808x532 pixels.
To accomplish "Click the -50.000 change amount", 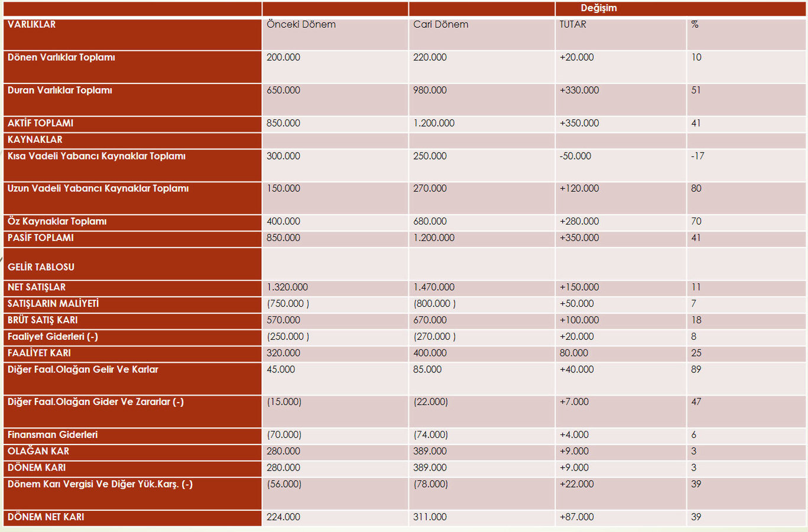I will coord(575,156).
